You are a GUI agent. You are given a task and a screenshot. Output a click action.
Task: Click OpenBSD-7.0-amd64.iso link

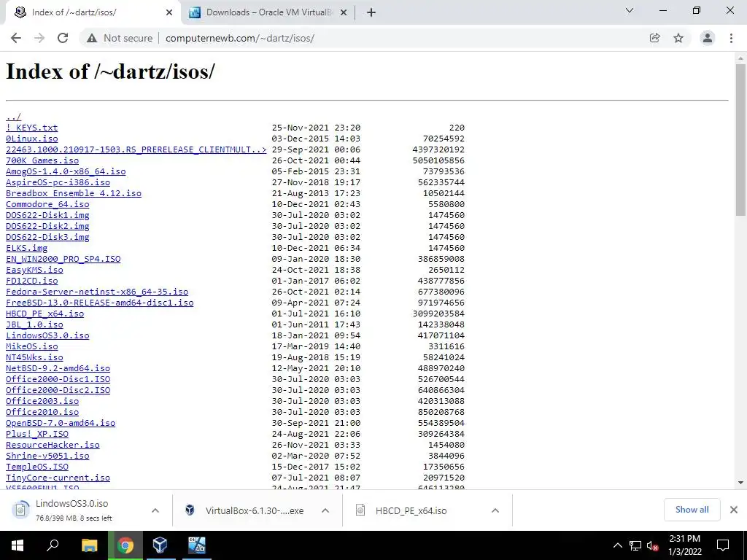point(61,424)
